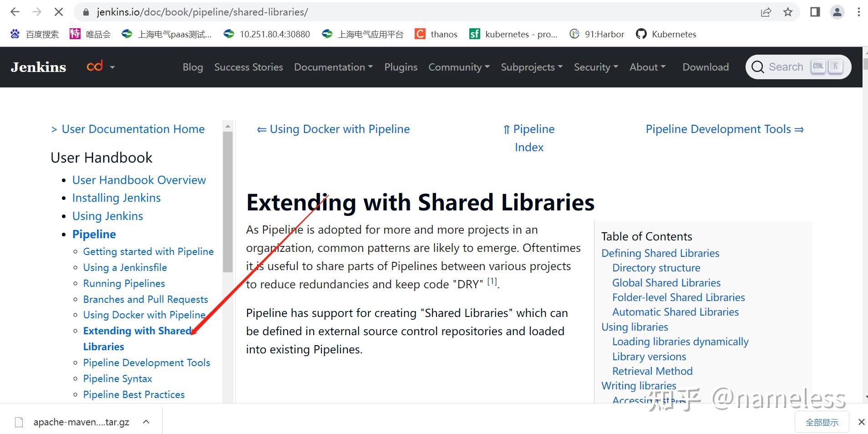Open the thanos bookmark
The height and width of the screenshot is (434, 868).
coord(436,34)
